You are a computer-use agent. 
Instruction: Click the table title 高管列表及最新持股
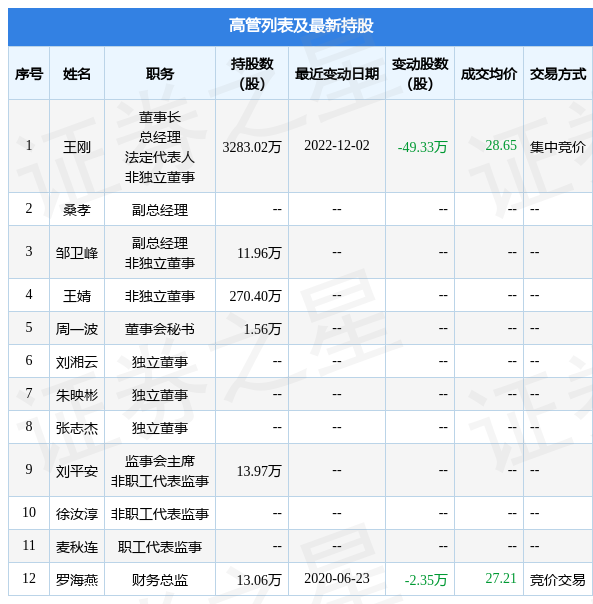click(301, 26)
